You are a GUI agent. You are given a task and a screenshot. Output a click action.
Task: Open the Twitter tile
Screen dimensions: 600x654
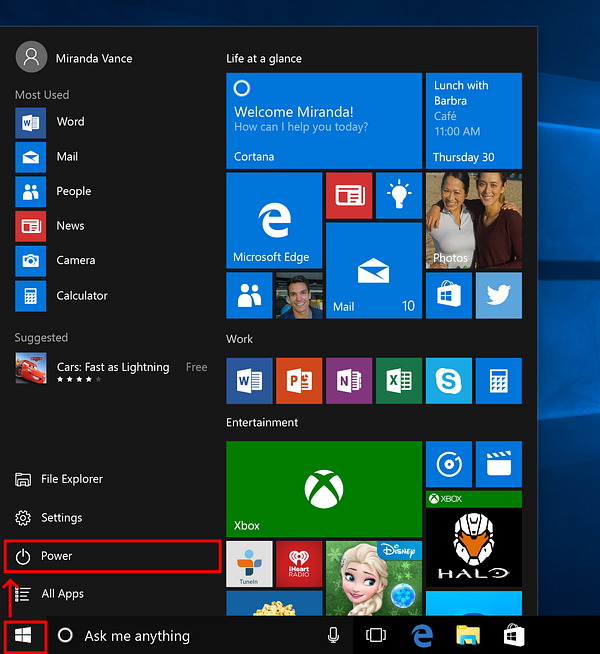tap(499, 296)
